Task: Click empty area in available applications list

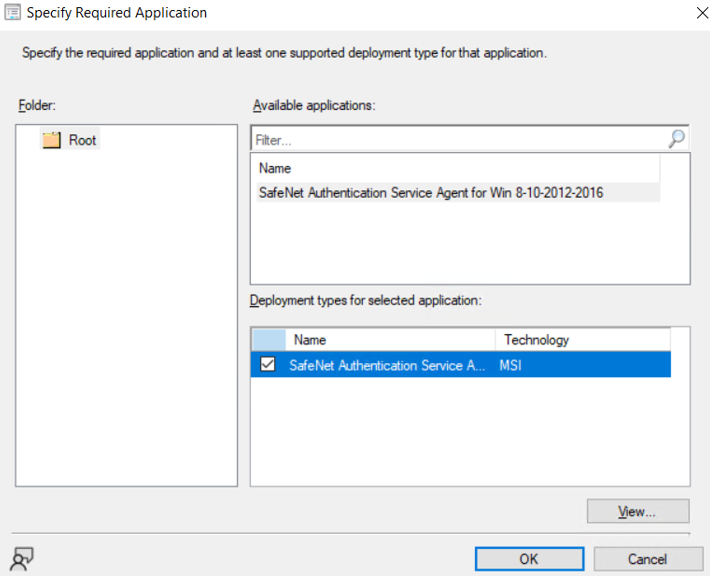Action: [470, 245]
